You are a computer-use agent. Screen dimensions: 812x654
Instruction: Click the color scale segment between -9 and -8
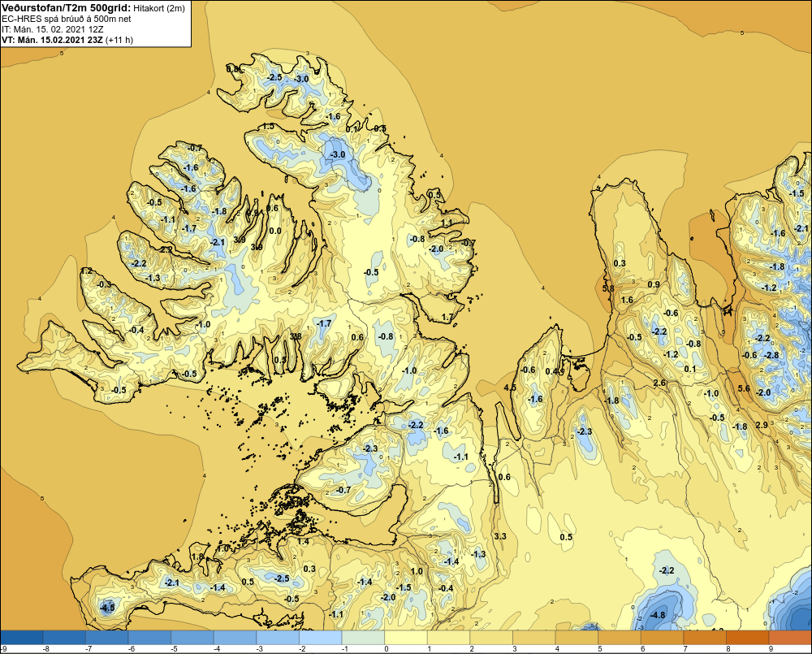[x=22, y=637]
